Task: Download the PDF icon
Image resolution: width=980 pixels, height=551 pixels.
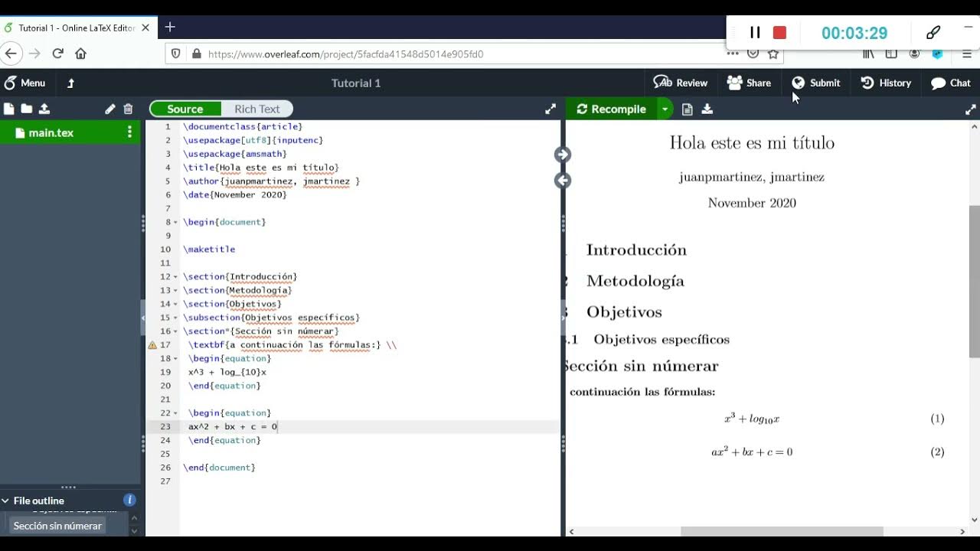Action: 707,109
